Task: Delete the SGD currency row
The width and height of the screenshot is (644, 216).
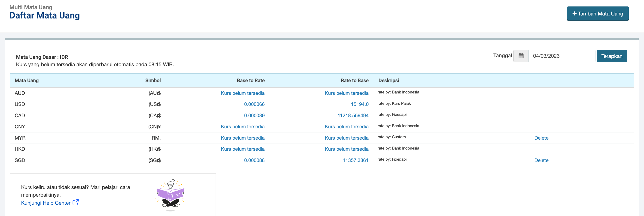Action: 541,160
